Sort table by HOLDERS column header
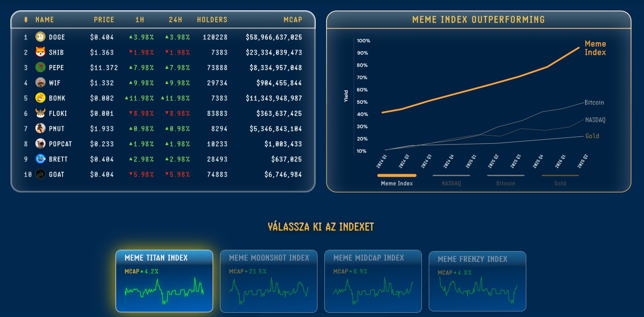Image resolution: width=644 pixels, height=317 pixels. pos(212,20)
